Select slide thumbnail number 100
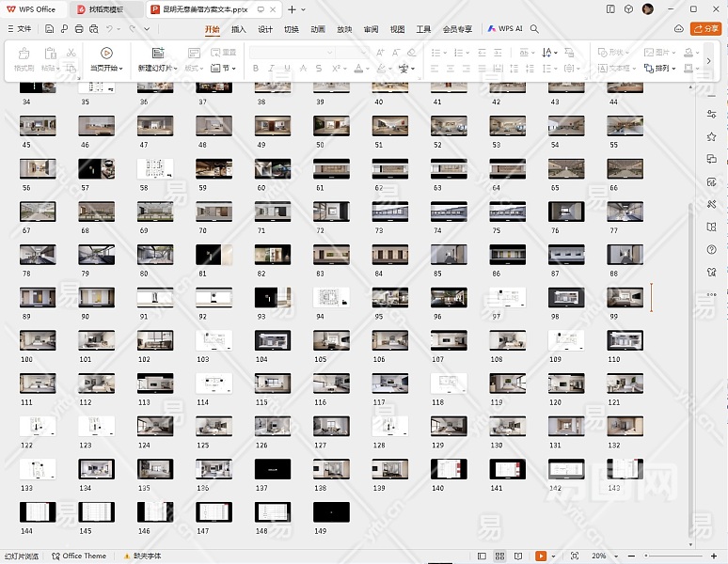 click(38, 340)
